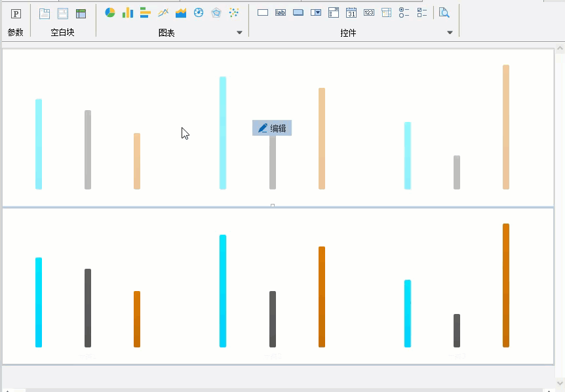565x392 pixels.
Task: Click the 控件 section label
Action: click(x=348, y=33)
